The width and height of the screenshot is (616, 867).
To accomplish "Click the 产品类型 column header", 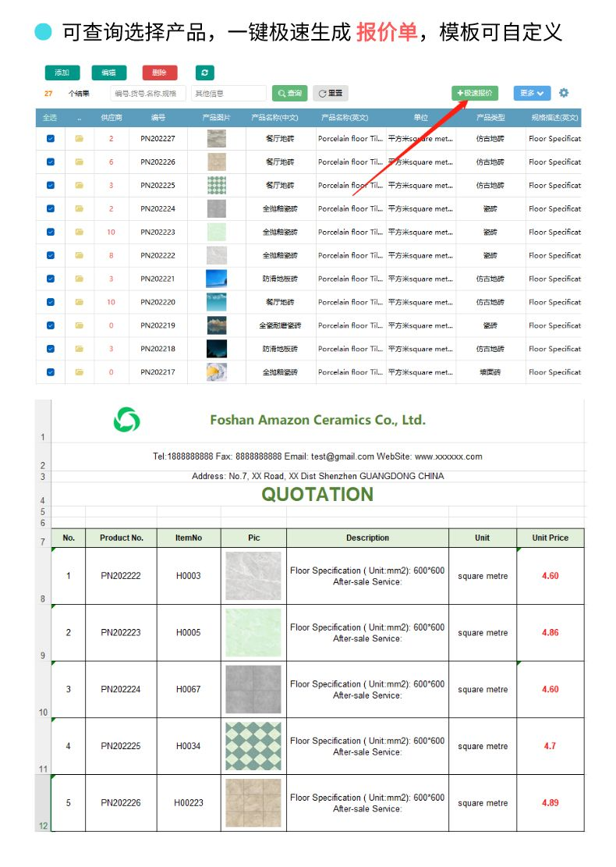I will coord(490,118).
